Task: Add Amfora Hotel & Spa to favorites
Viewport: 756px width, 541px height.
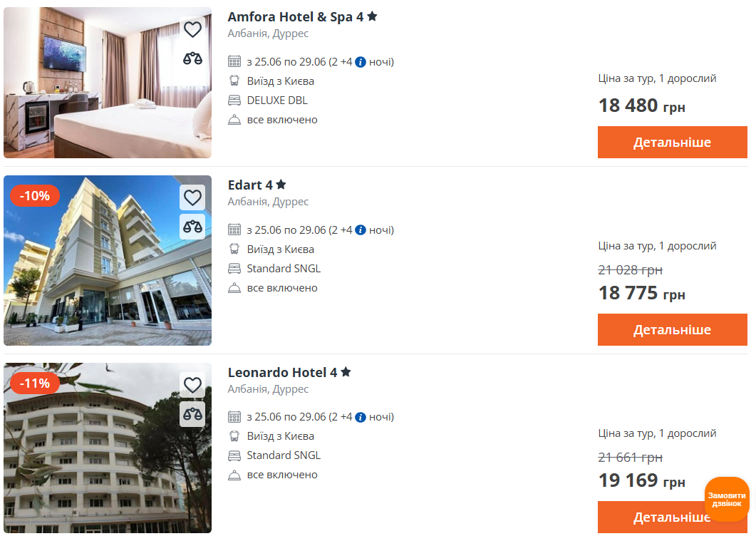Action: pyautogui.click(x=192, y=29)
